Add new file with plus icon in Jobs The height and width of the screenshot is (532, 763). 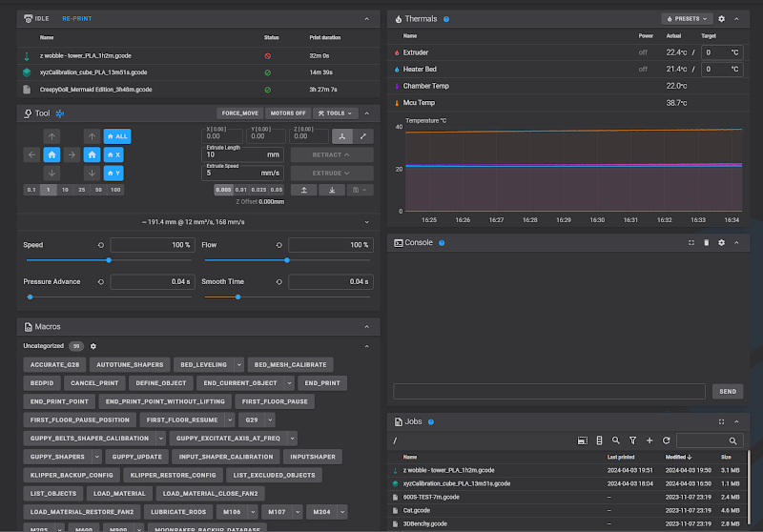click(x=650, y=440)
